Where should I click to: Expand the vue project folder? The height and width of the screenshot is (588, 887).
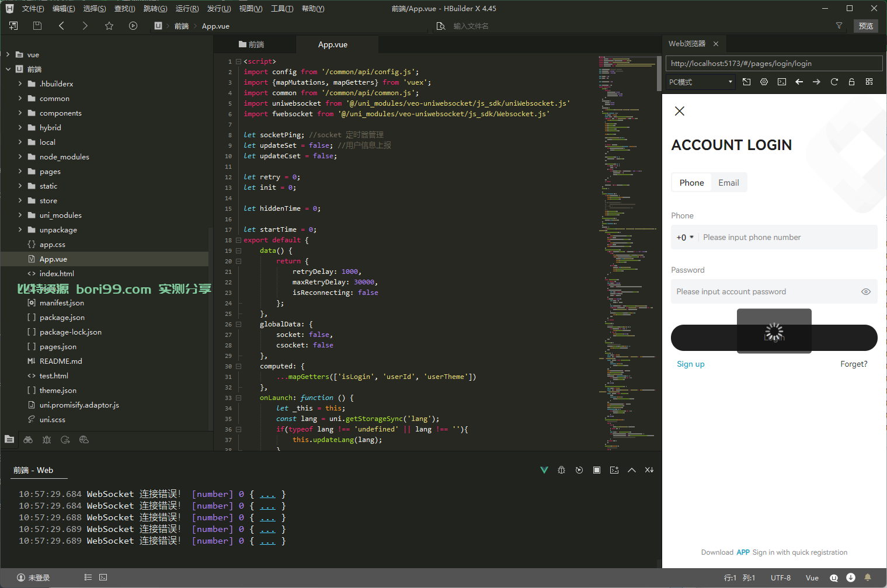coord(8,54)
